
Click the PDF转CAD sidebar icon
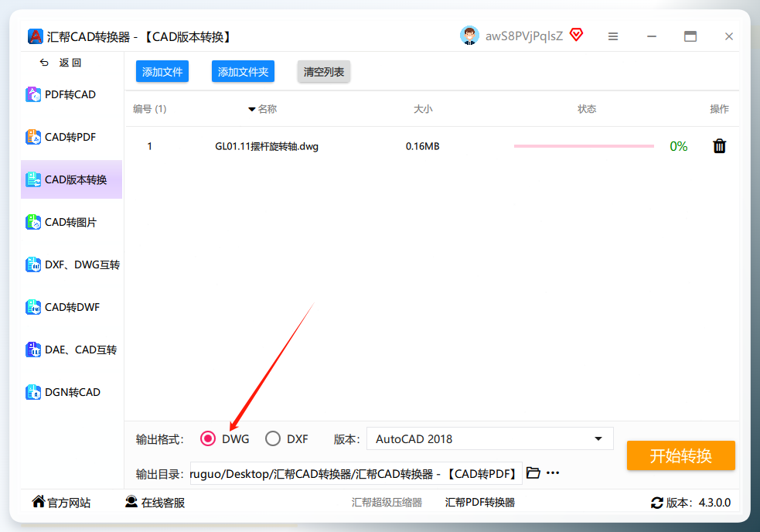point(33,94)
